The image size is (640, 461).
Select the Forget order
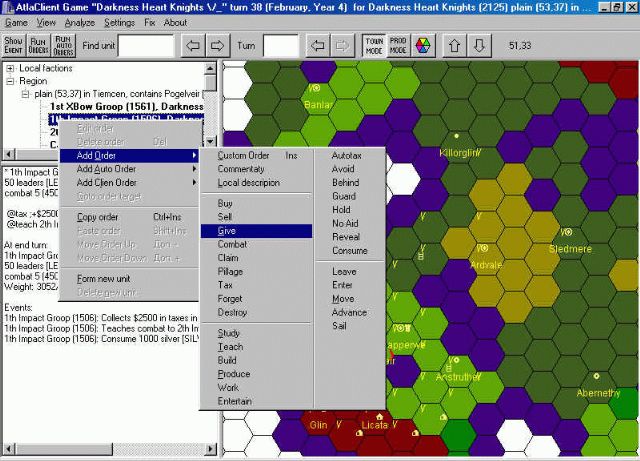coord(257,299)
